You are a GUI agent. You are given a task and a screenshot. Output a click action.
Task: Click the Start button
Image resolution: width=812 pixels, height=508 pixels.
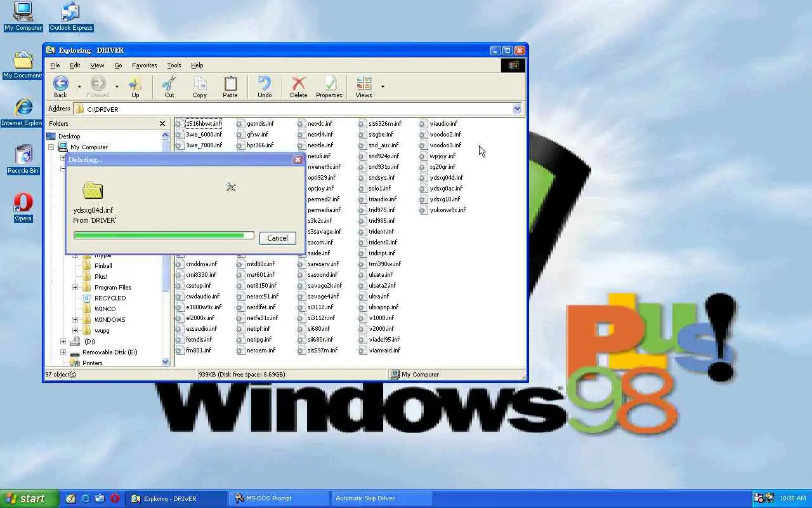point(29,498)
